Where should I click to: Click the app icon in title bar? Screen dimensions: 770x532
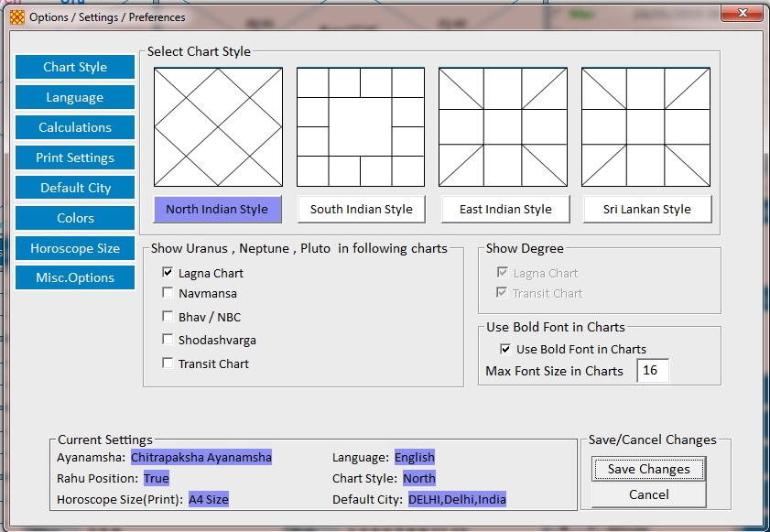coord(17,17)
